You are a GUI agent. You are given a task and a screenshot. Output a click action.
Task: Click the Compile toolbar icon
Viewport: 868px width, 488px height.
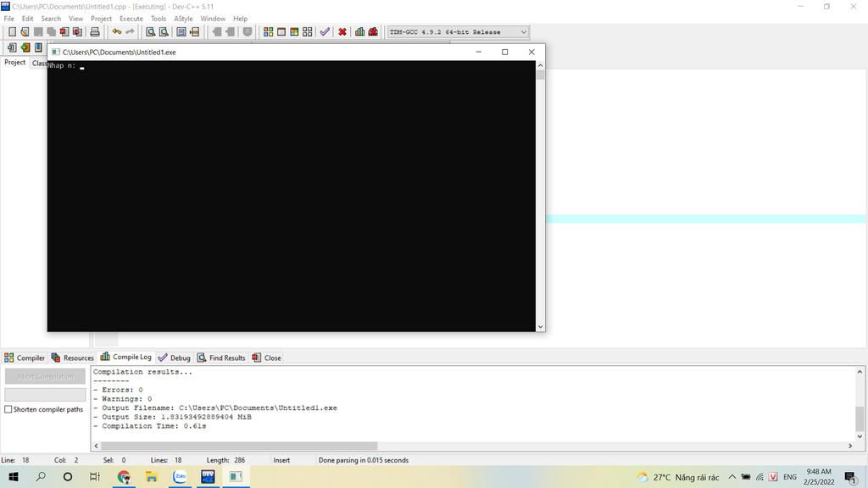click(269, 32)
